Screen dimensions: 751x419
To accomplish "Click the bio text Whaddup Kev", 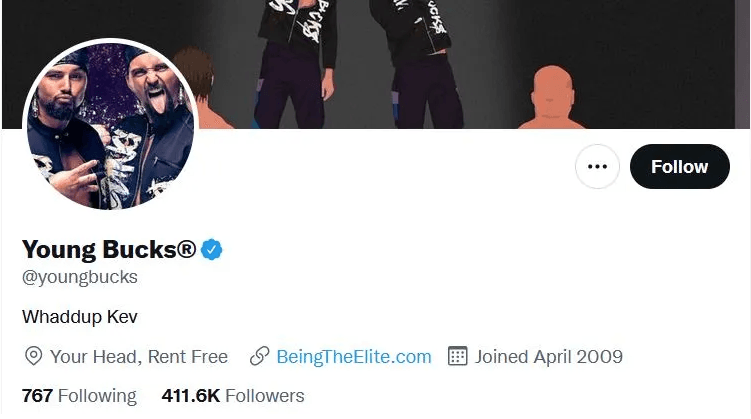I will [80, 317].
